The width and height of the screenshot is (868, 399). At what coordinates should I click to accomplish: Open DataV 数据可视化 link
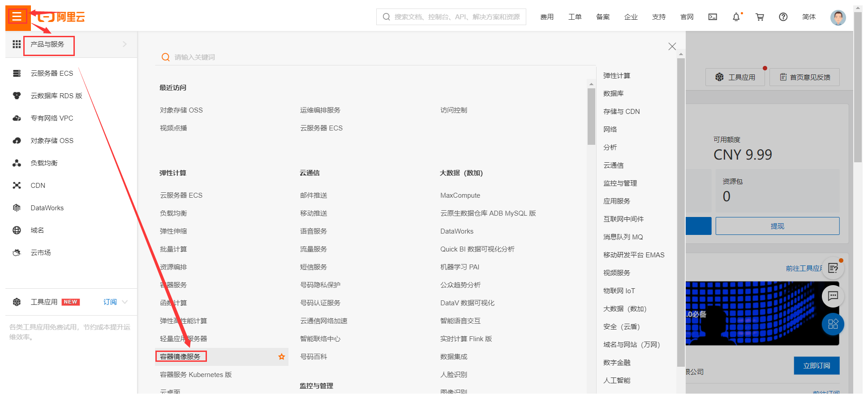click(468, 303)
